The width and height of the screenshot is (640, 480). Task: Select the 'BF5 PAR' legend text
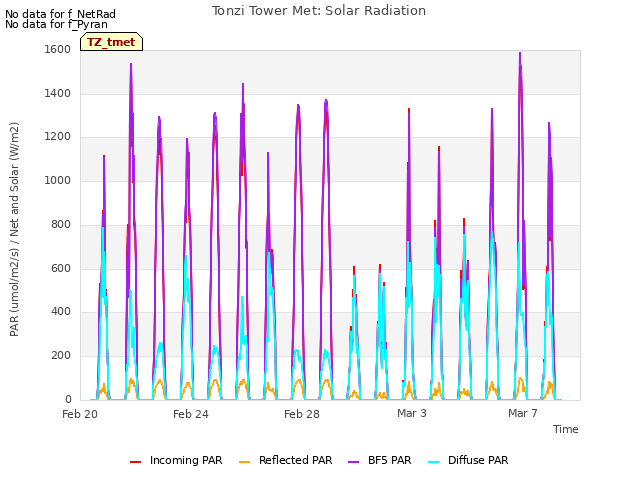coord(390,460)
